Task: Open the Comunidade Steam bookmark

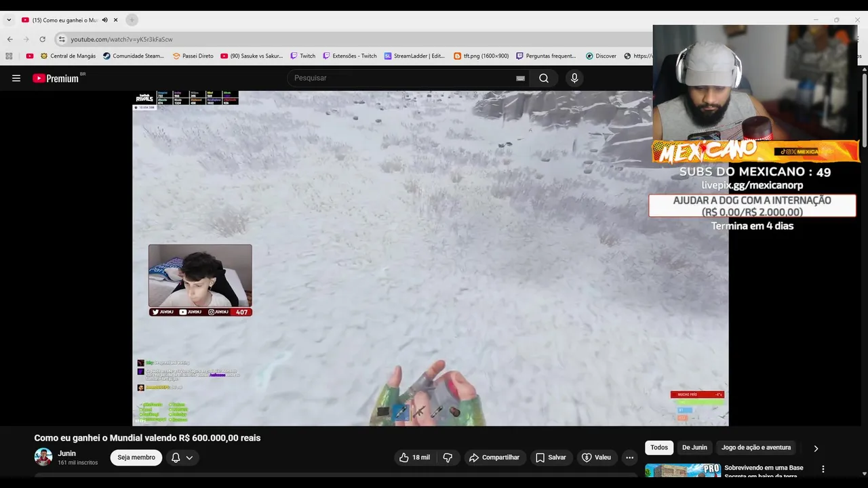Action: pos(134,56)
